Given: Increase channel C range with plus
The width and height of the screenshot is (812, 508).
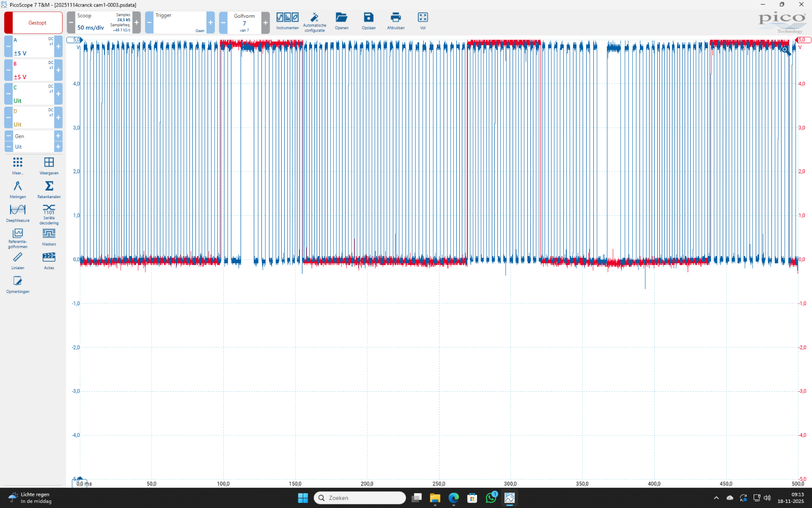Looking at the screenshot, I should (x=58, y=94).
